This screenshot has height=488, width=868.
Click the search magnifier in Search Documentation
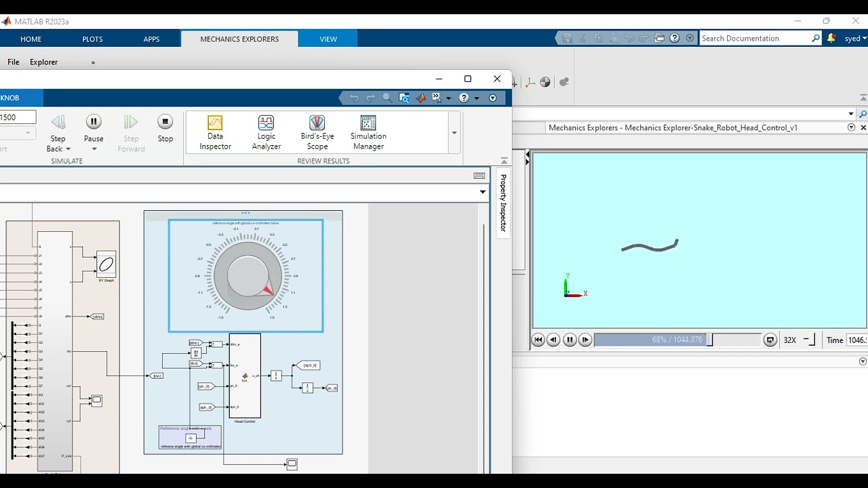pyautogui.click(x=816, y=39)
